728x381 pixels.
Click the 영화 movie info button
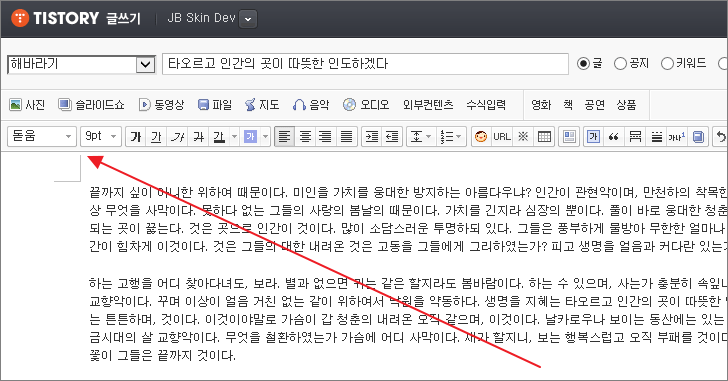click(541, 105)
